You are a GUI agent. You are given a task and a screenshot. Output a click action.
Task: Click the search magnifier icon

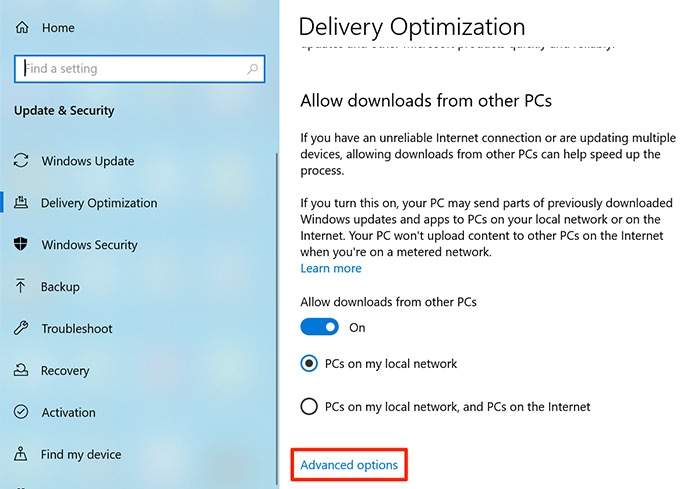pyautogui.click(x=253, y=69)
